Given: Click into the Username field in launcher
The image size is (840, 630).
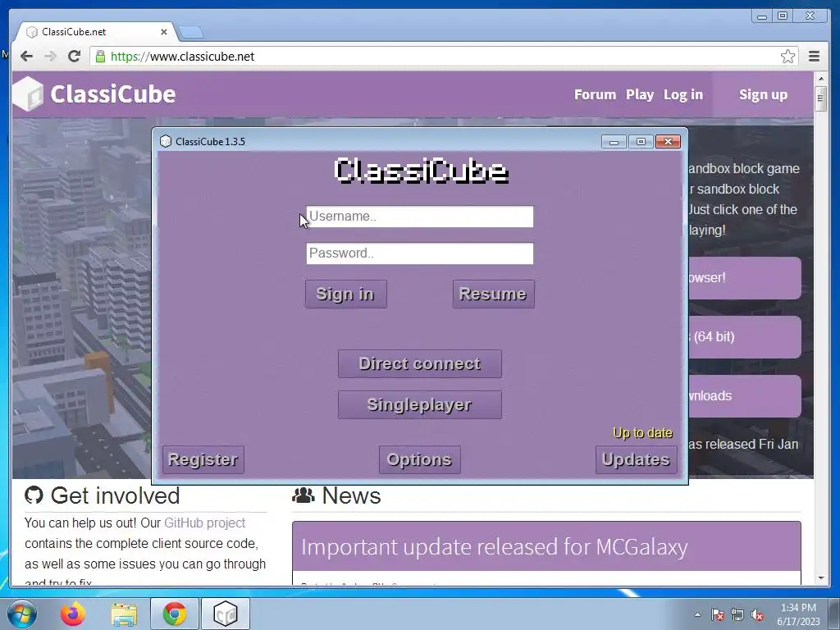Looking at the screenshot, I should [x=419, y=217].
